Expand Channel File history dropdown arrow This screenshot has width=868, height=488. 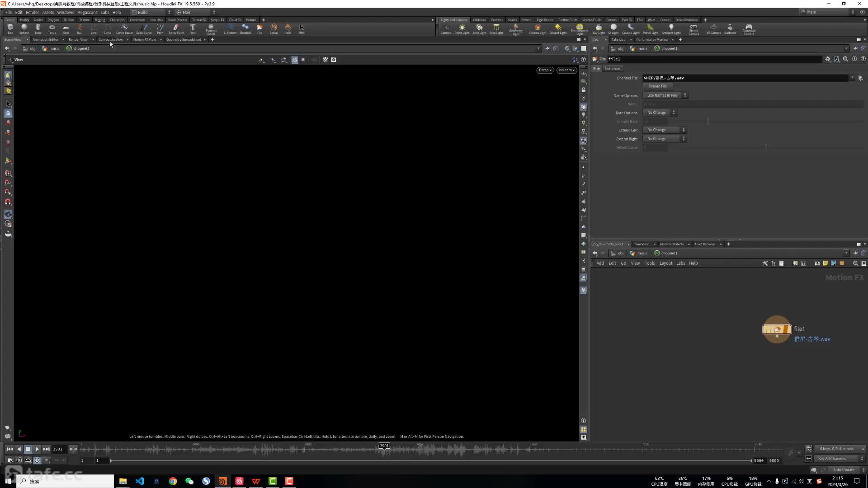coord(852,78)
